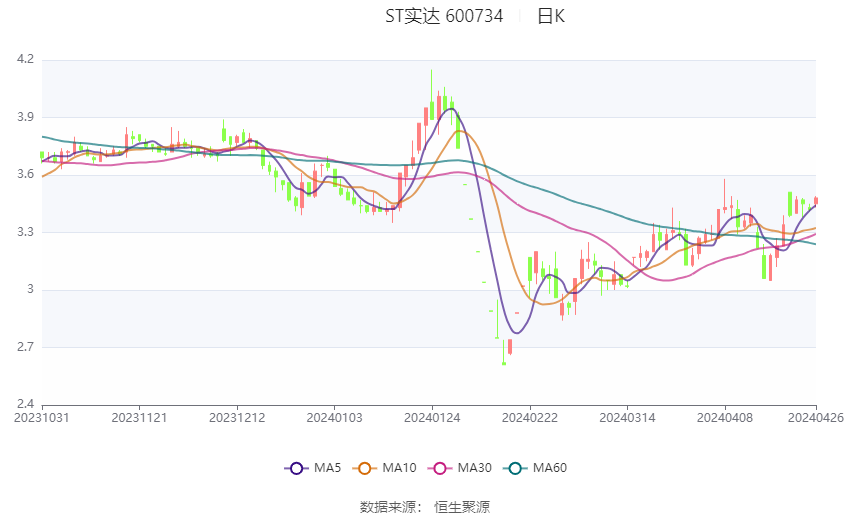Toggle the MA5 legend series
850x517 pixels.
pyautogui.click(x=313, y=468)
